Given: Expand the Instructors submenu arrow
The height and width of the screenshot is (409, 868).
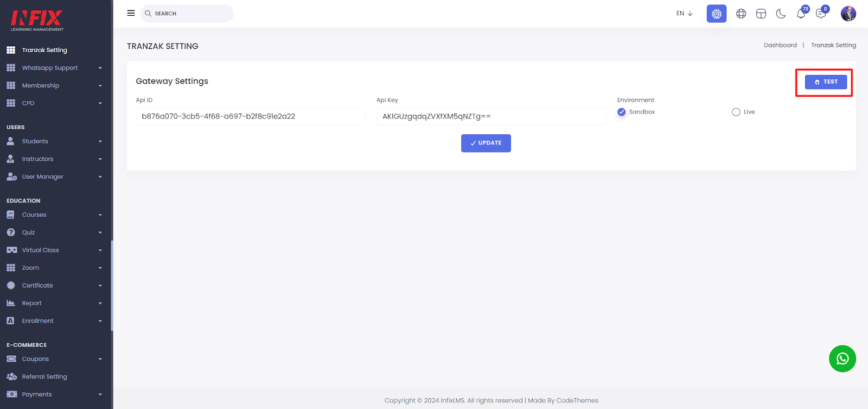Looking at the screenshot, I should (x=100, y=160).
